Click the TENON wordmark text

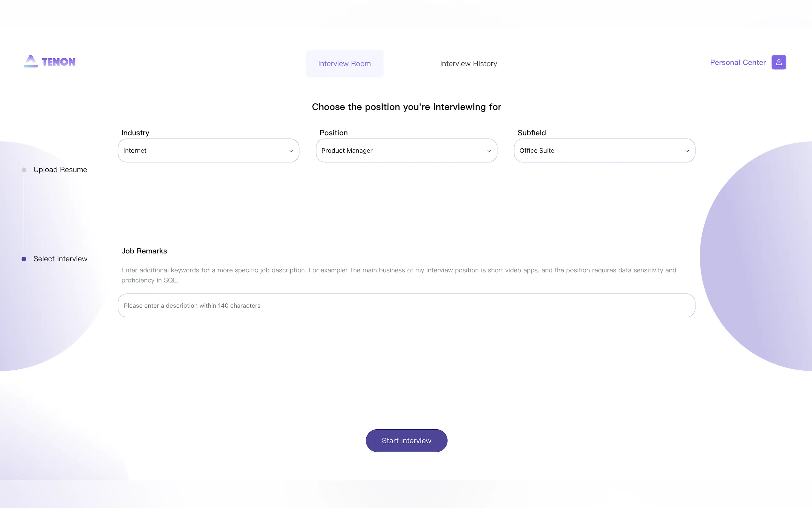coord(59,62)
